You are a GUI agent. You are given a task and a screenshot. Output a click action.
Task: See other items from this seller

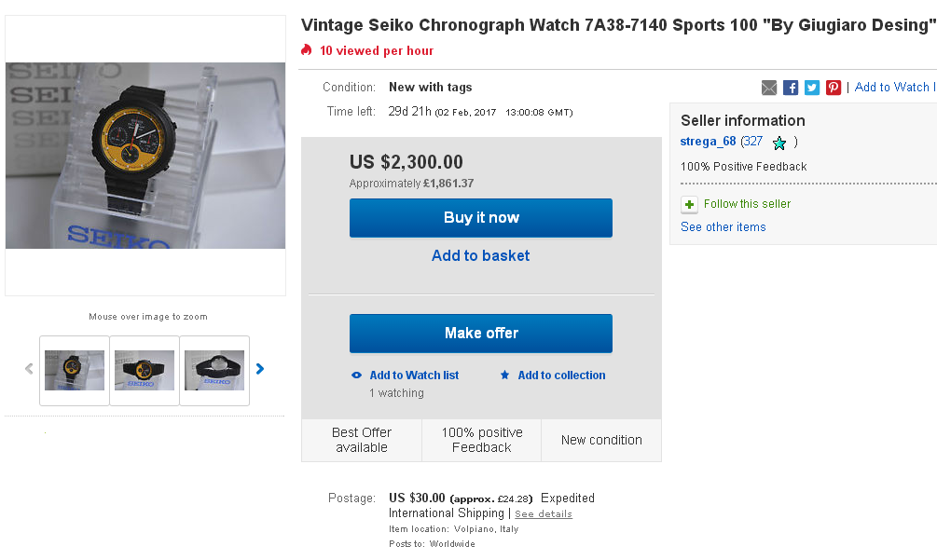(x=723, y=227)
